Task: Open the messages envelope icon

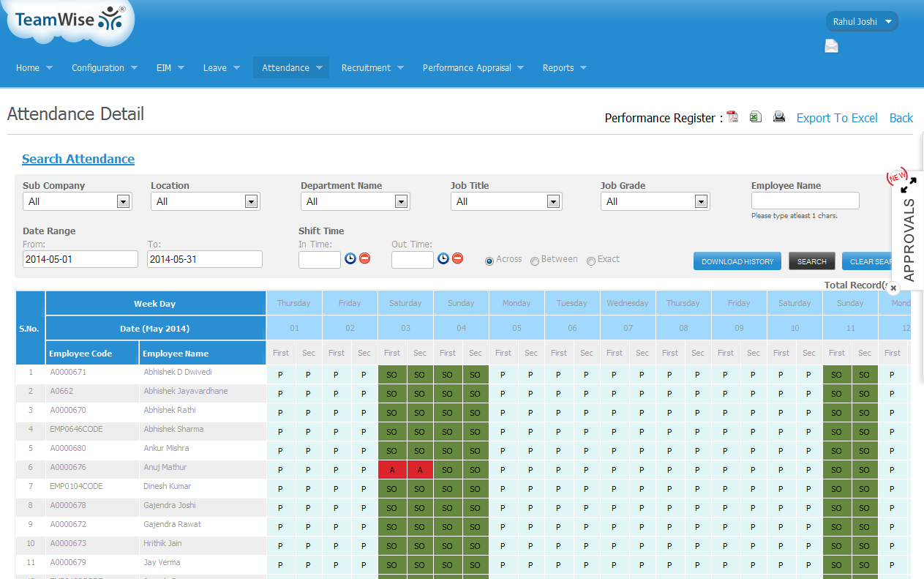Action: (832, 46)
